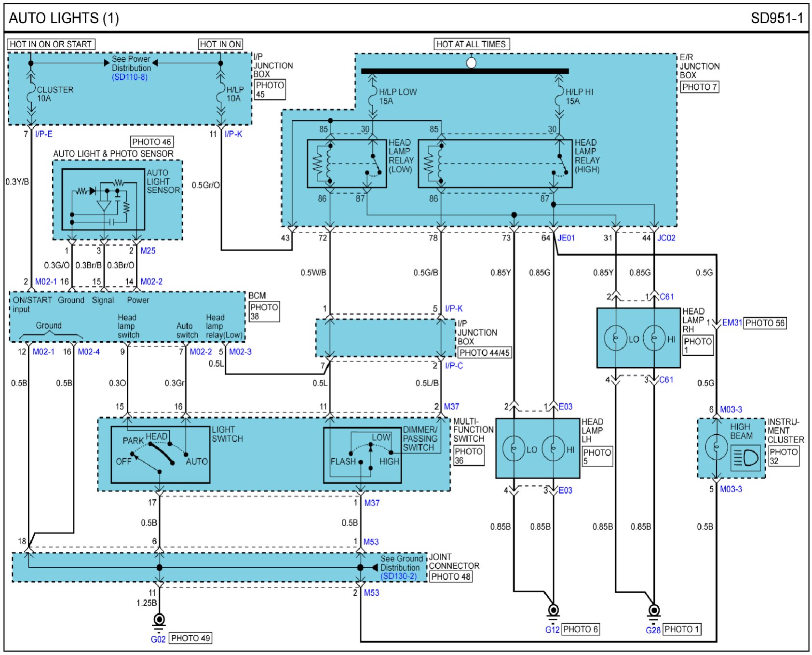The height and width of the screenshot is (655, 812).
Task: Click the AUTO LIGHT & PHOTO SENSOR heading
Action: [113, 154]
